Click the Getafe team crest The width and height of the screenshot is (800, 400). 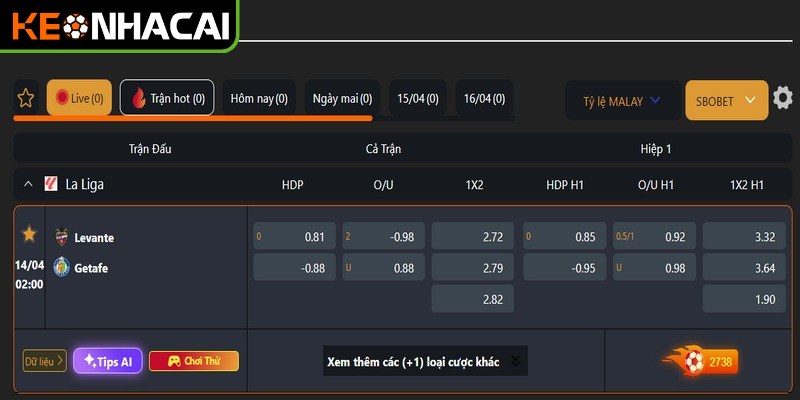coord(62,268)
